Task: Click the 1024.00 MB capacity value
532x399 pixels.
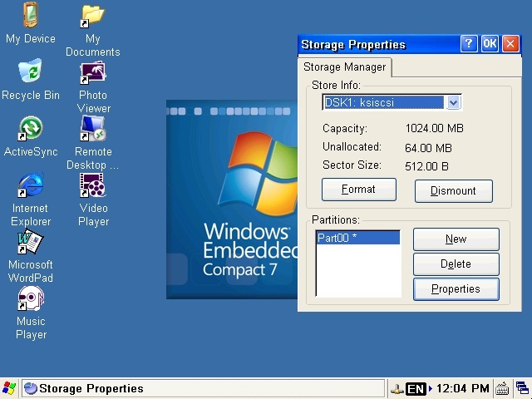Action: pyautogui.click(x=434, y=128)
